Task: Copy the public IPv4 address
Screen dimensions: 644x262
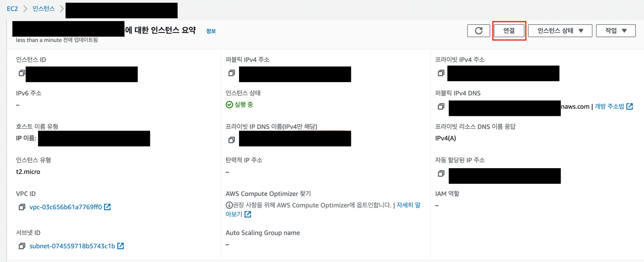Action: pyautogui.click(x=232, y=73)
